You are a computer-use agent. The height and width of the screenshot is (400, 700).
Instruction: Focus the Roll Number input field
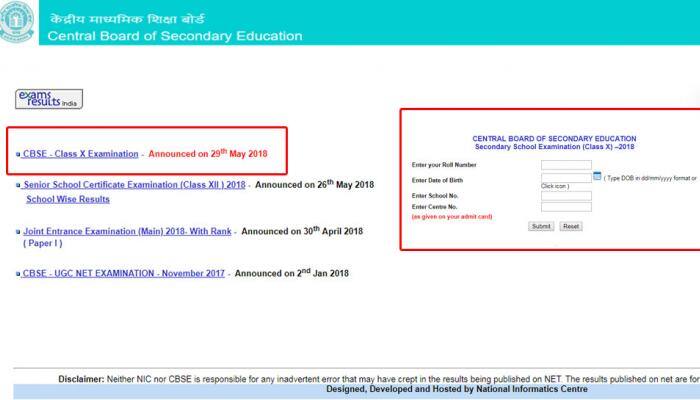pos(566,165)
